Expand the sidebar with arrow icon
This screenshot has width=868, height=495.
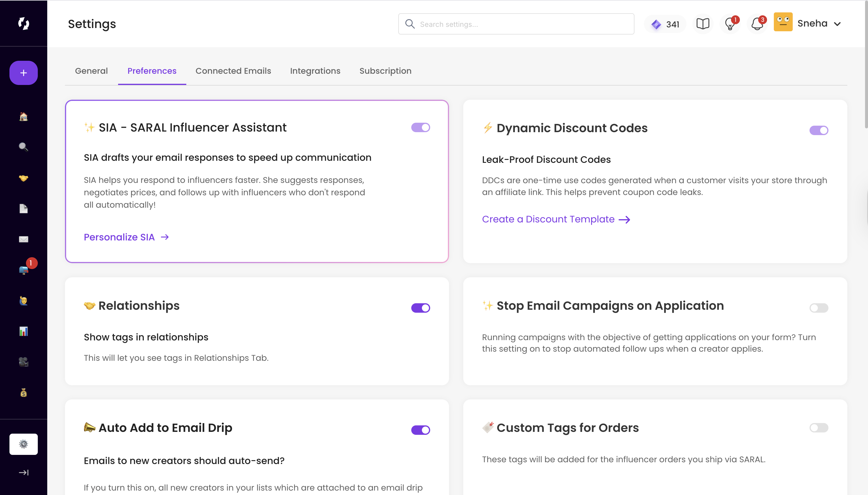(24, 473)
